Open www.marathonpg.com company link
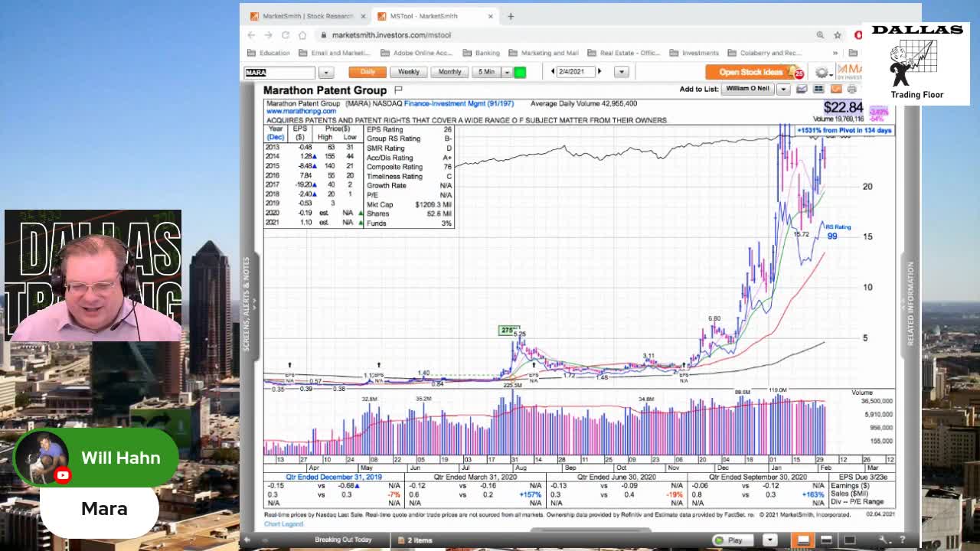Viewport: 980px width, 551px height. tap(301, 111)
